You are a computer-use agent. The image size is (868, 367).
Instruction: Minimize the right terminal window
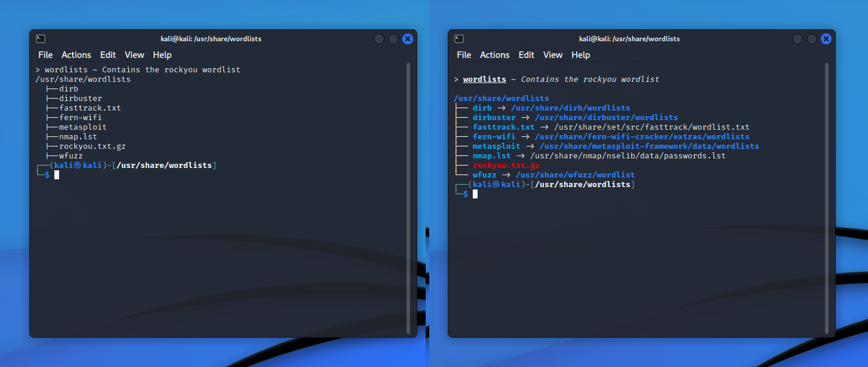click(798, 39)
